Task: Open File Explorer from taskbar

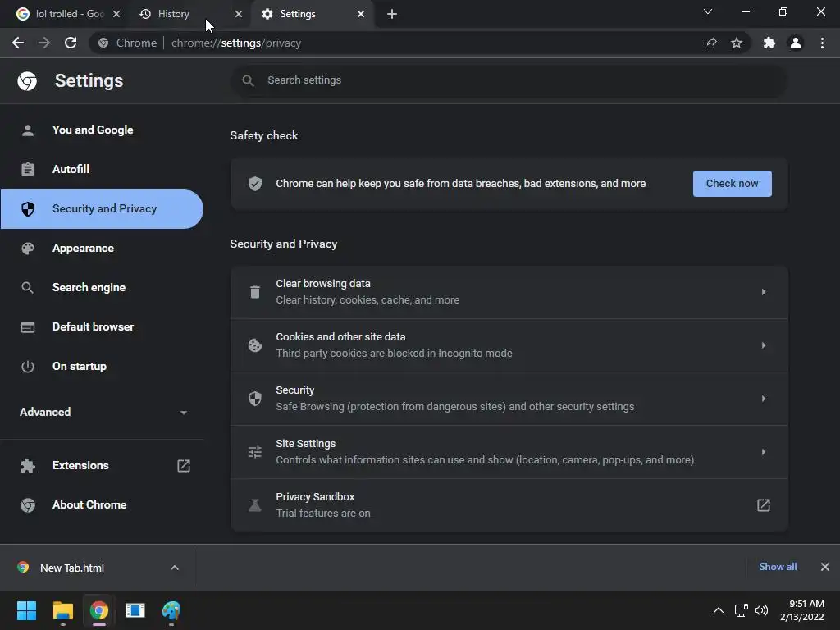Action: pyautogui.click(x=62, y=610)
